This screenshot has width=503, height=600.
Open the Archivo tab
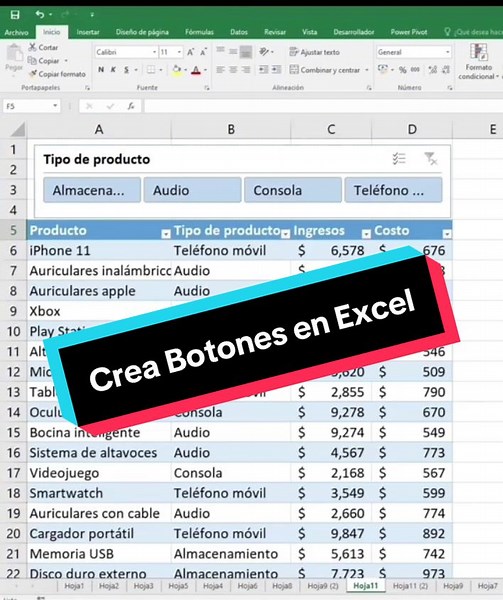[16, 33]
